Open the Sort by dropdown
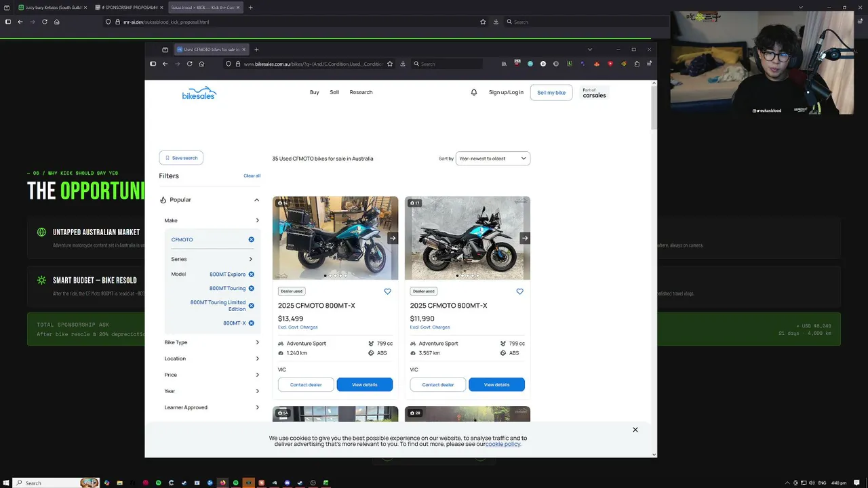Screen dimensions: 868x488 (493, 159)
